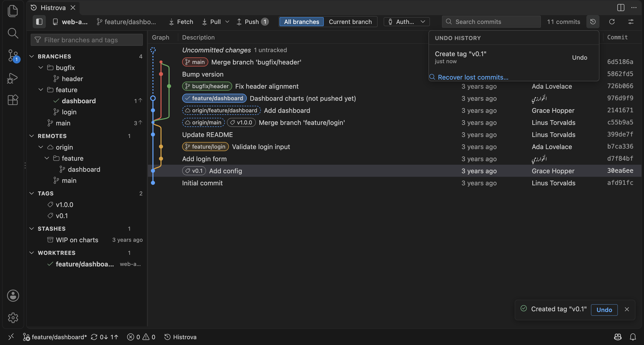
Task: Open the Author filter dropdown
Action: coord(407,22)
